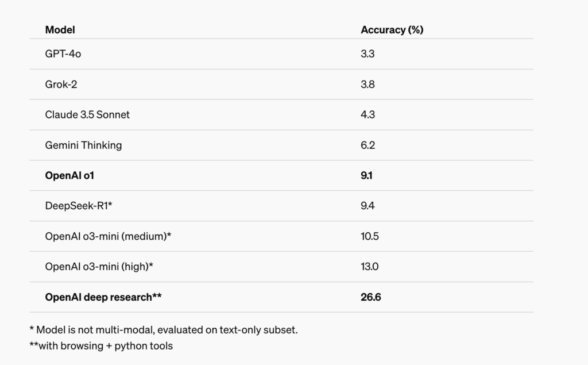Select the 4.3 accuracy value
The image size is (588, 365).
point(367,115)
